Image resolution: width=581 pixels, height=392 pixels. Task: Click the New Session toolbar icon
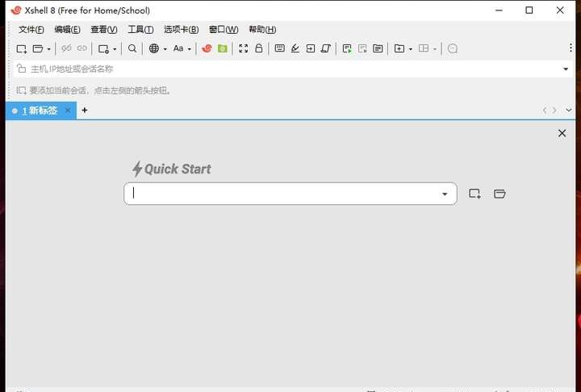tap(22, 48)
